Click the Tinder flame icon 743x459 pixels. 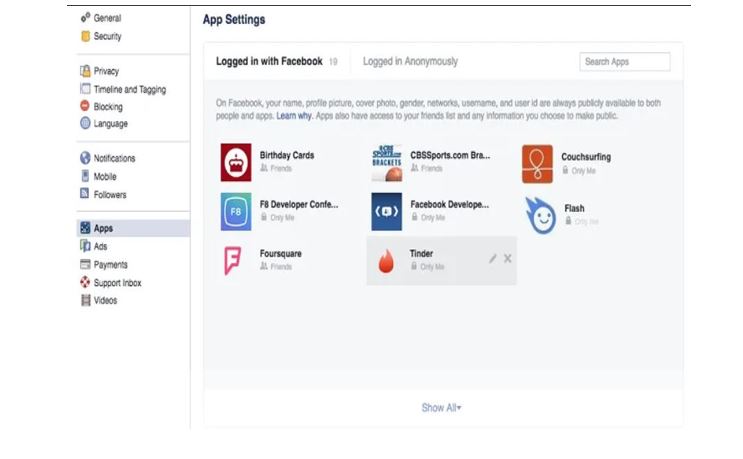386,261
